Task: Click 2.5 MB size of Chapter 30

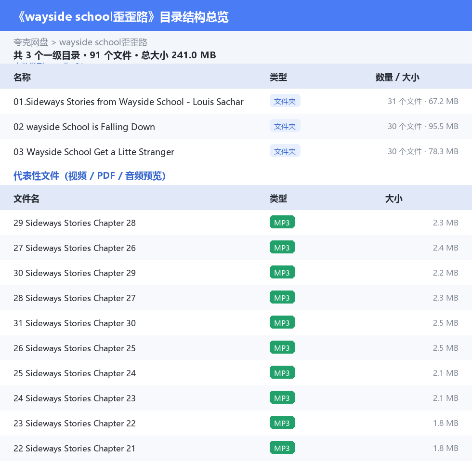Action: coord(446,323)
